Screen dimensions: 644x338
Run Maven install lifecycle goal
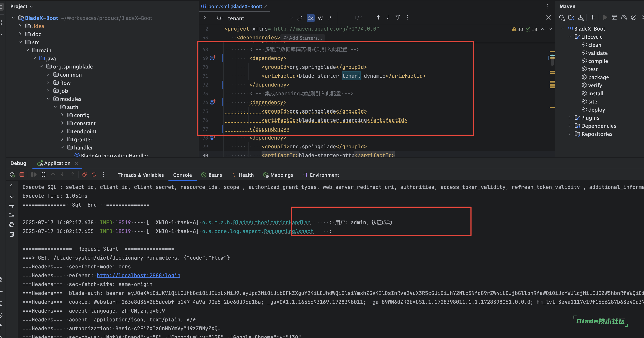[x=596, y=93]
